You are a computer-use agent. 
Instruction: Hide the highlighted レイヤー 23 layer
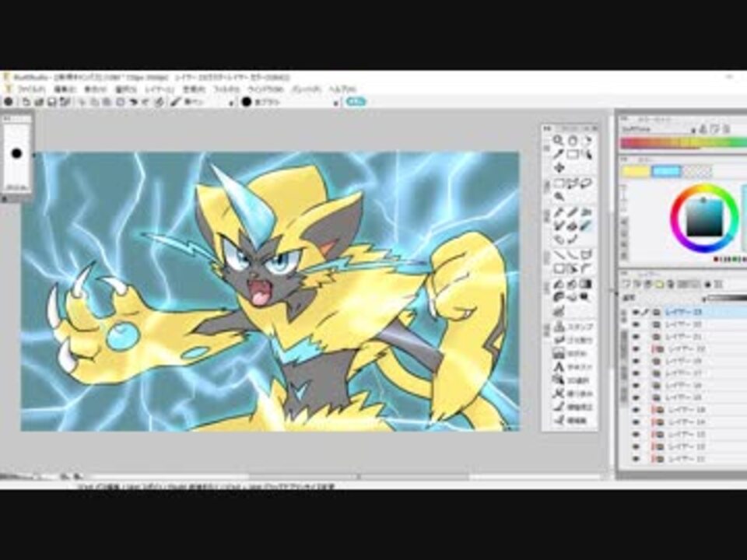[x=636, y=312]
